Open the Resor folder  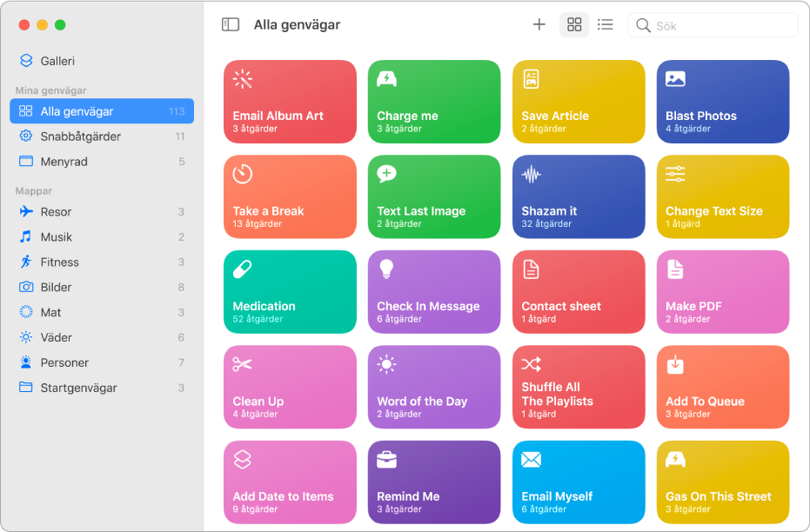(56, 212)
